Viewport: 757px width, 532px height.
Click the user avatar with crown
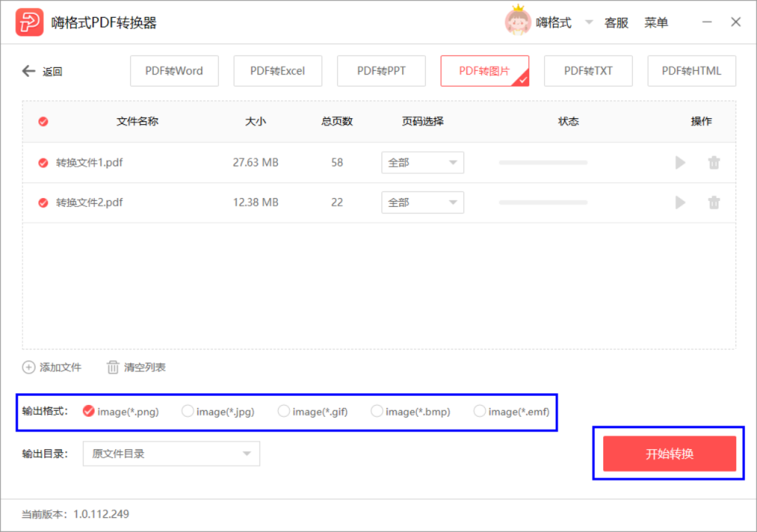(x=517, y=20)
